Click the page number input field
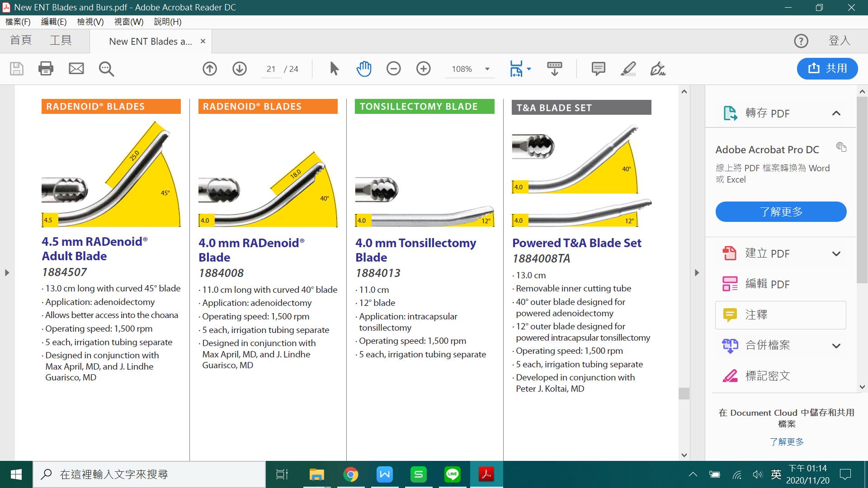Viewport: 868px width, 488px height. tap(271, 69)
